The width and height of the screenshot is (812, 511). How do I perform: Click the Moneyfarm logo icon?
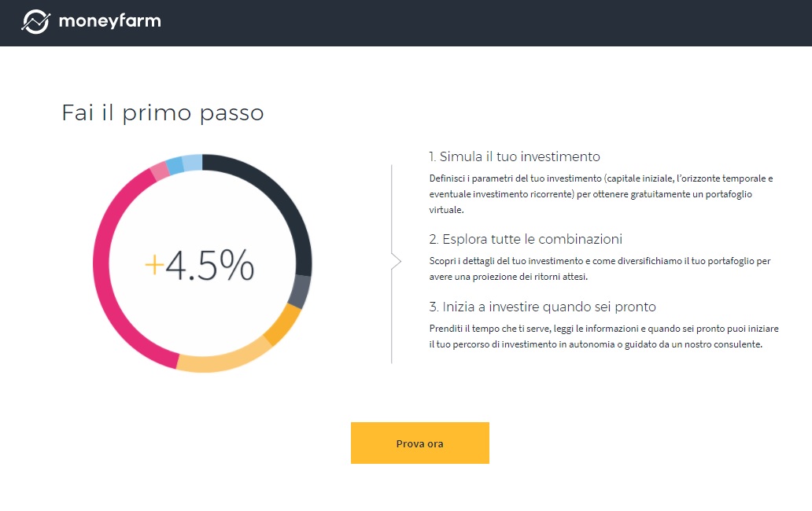point(35,22)
